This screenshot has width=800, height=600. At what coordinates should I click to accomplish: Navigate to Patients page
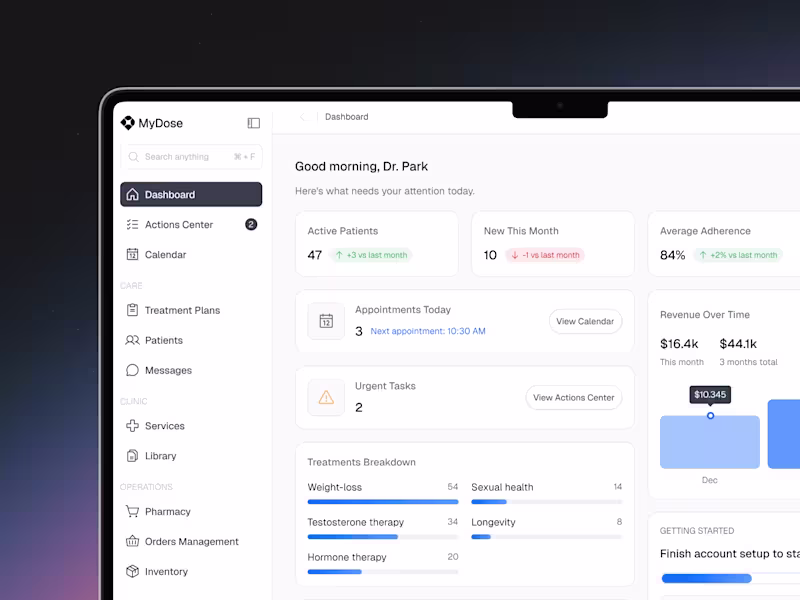coord(191,340)
